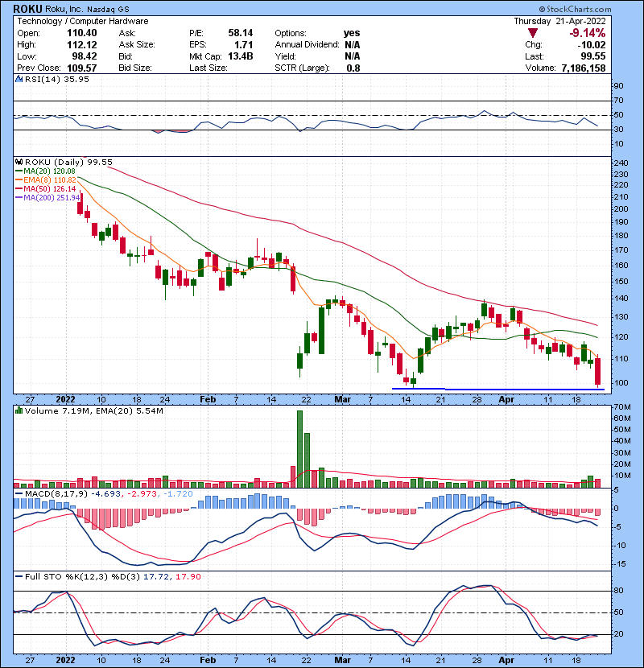
Task: Click the blue horizontal support line
Action: 497,389
